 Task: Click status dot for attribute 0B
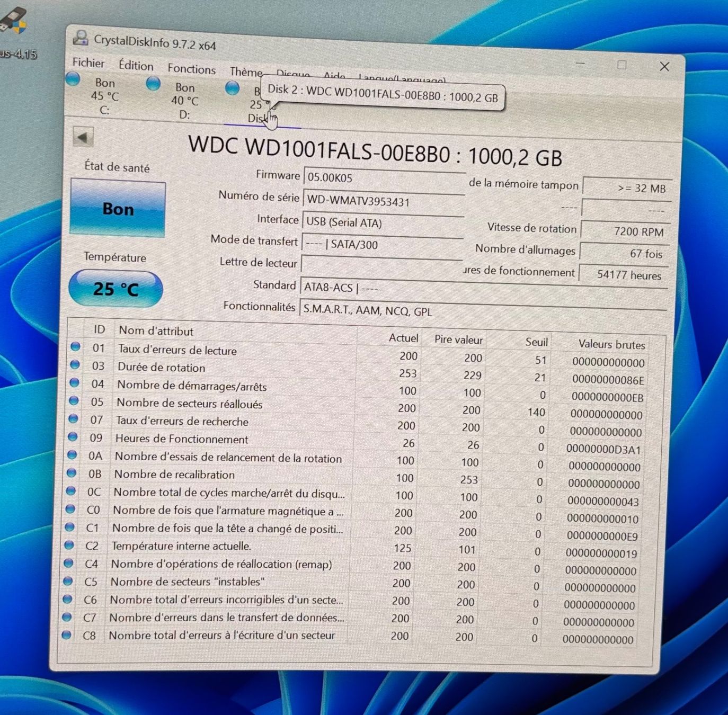(71, 472)
